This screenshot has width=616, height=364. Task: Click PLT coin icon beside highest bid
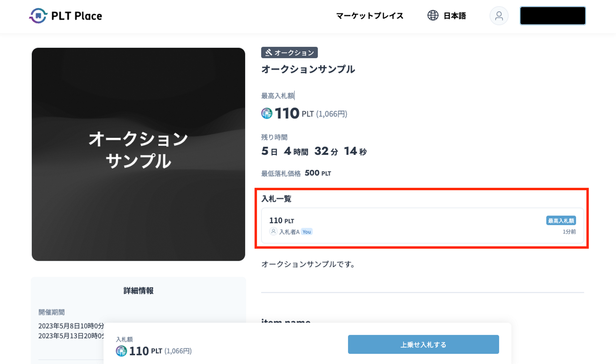click(x=267, y=113)
